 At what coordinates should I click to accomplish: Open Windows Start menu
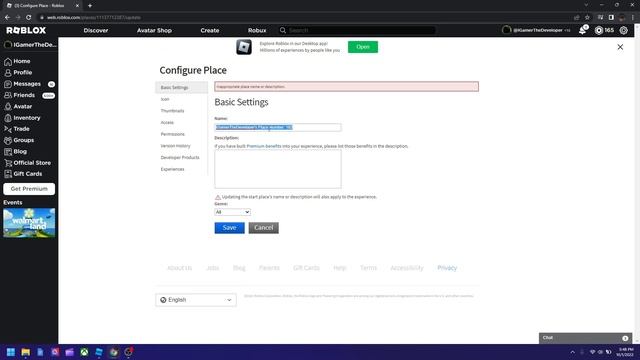coord(11,352)
